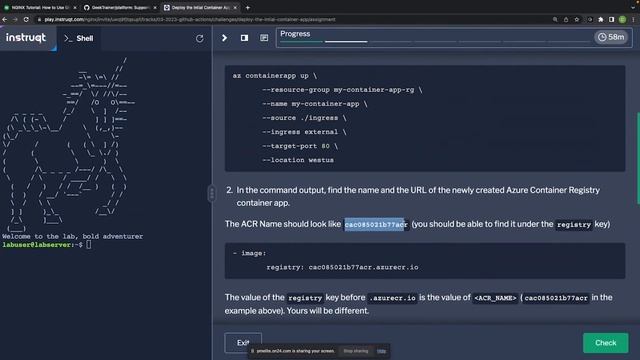Click the --location westus line

pyautogui.click(x=298, y=160)
